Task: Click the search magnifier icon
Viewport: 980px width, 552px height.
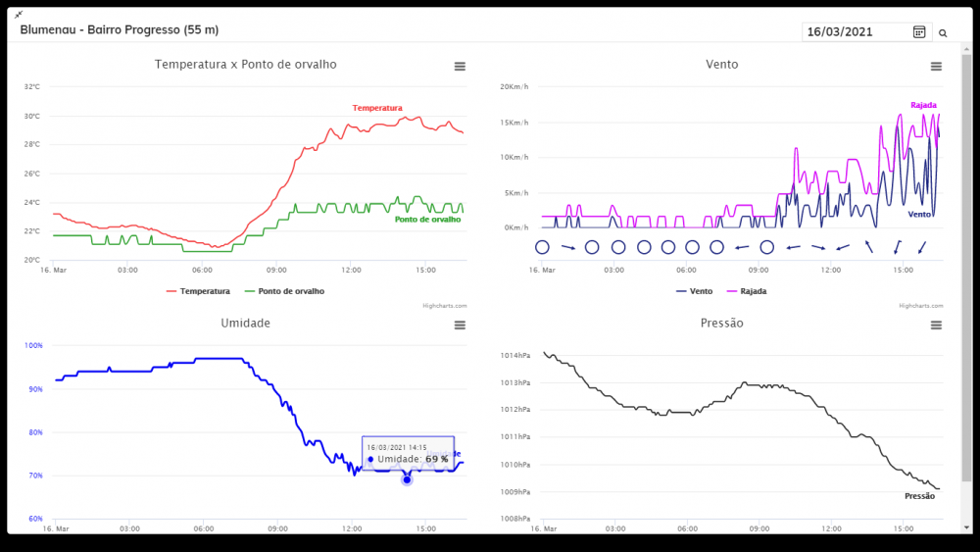Action: [x=943, y=33]
